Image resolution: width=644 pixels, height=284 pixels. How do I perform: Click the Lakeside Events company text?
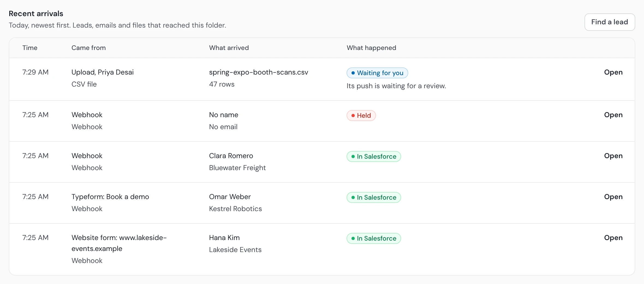tap(235, 250)
